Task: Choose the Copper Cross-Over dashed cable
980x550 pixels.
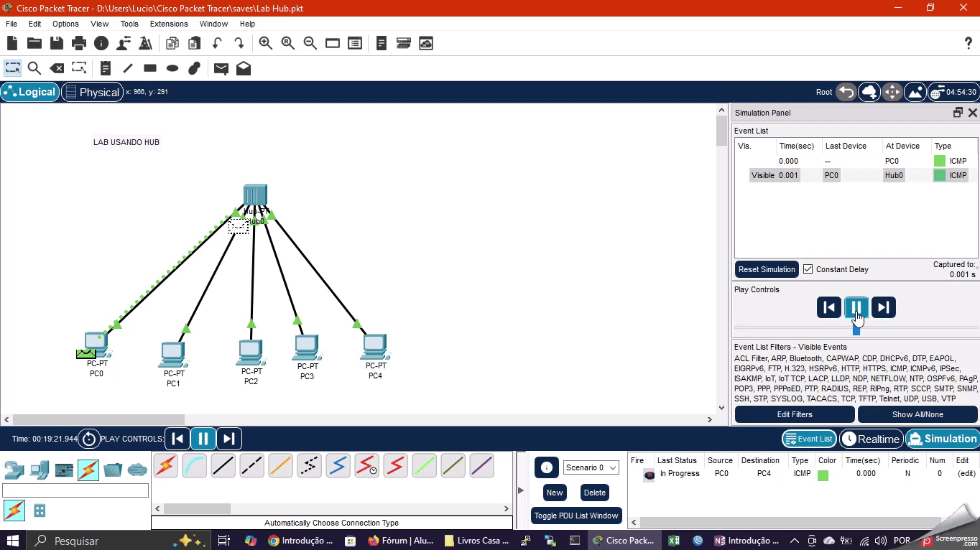Action: [251, 466]
